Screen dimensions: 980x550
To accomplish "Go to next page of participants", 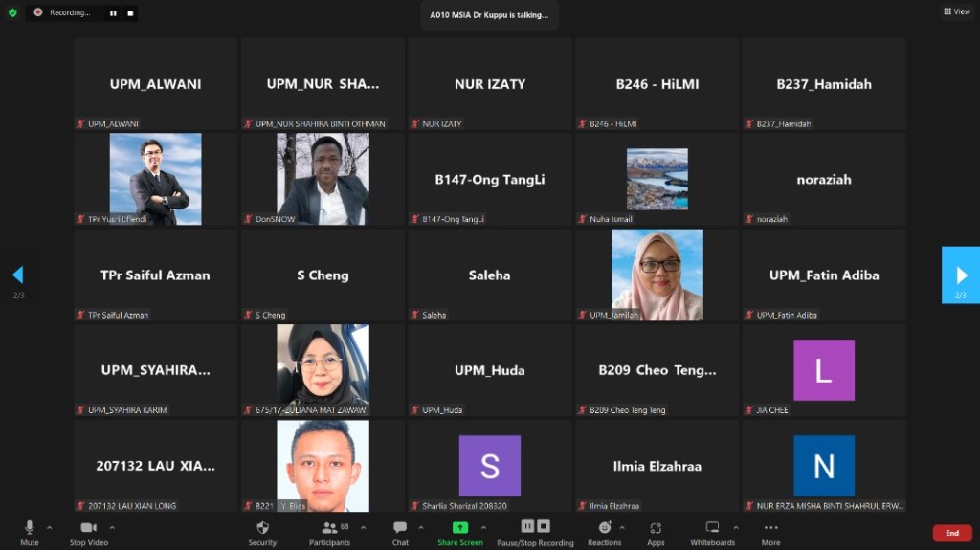I will pyautogui.click(x=961, y=275).
